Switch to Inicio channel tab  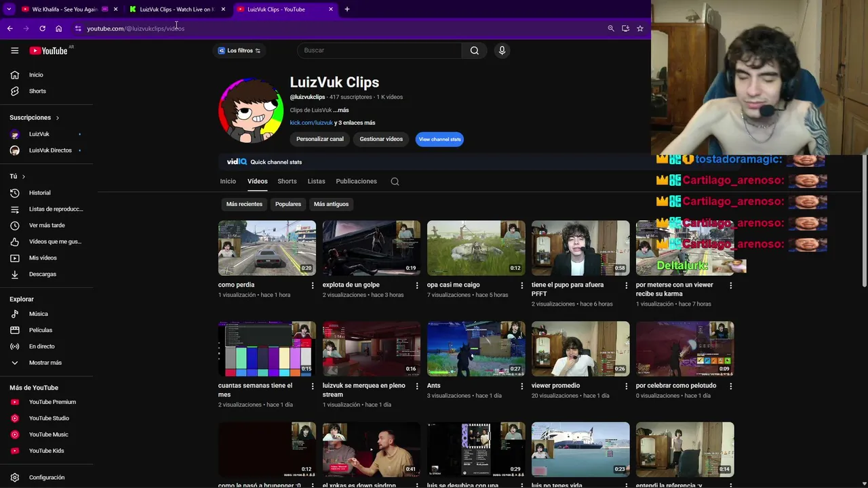click(x=228, y=181)
